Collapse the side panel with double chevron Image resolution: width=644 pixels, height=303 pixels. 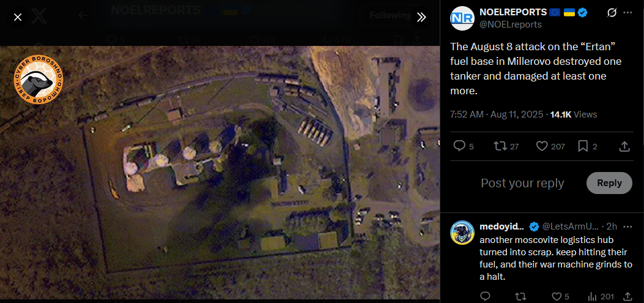(x=421, y=17)
